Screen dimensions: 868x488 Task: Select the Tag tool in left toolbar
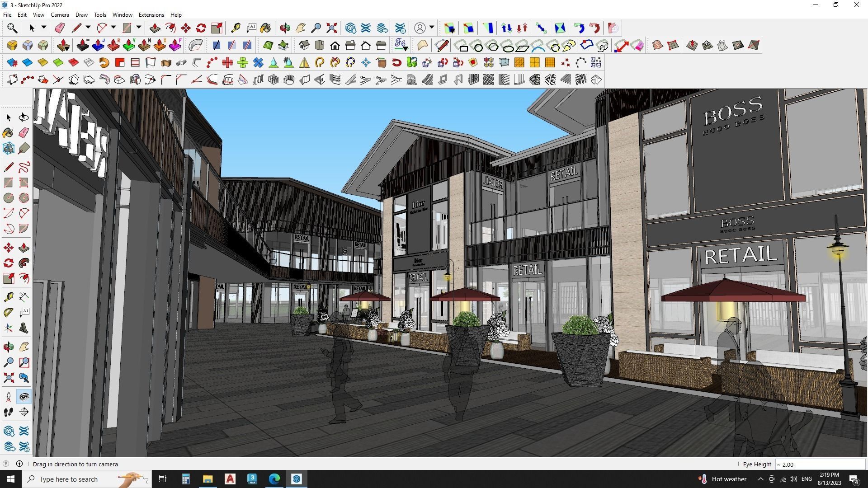(x=24, y=148)
